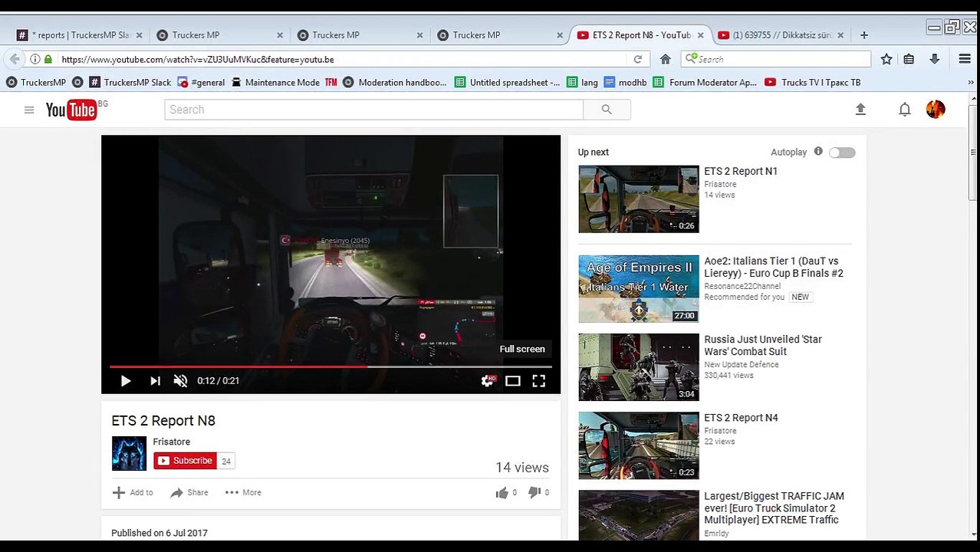
Task: Dislike the video thumbs down
Action: point(534,493)
